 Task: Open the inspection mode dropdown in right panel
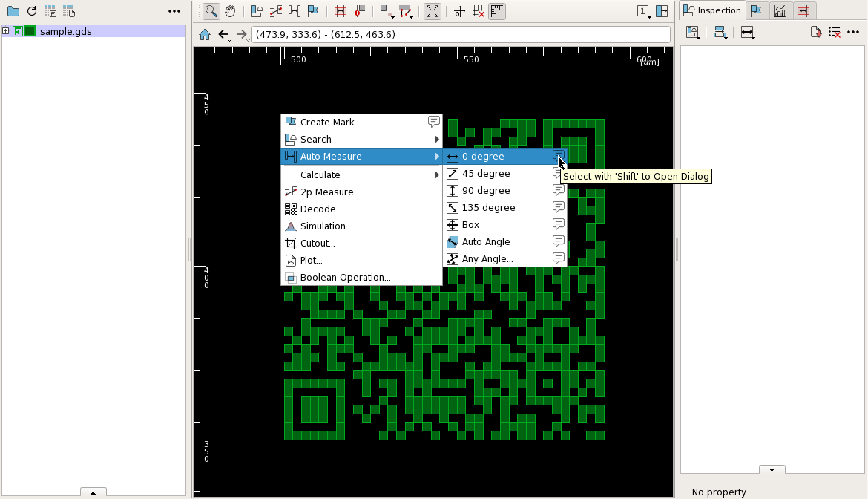point(693,33)
